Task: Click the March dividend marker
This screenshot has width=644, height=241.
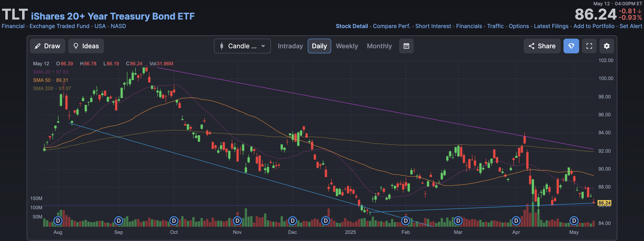Action: point(458,221)
